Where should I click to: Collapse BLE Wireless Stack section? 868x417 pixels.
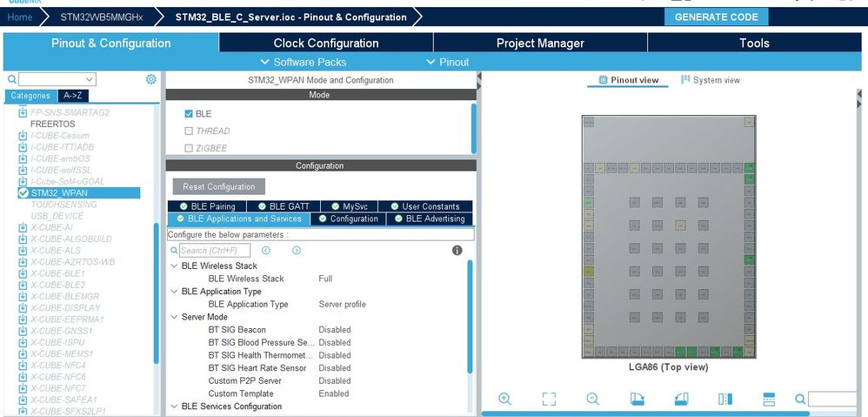pyautogui.click(x=174, y=266)
